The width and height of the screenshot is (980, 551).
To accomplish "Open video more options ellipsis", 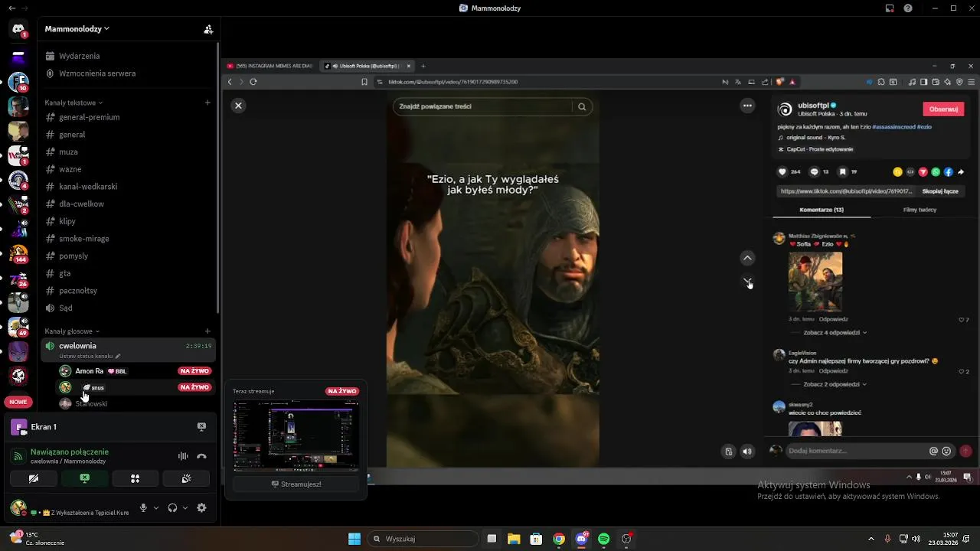I will (747, 106).
